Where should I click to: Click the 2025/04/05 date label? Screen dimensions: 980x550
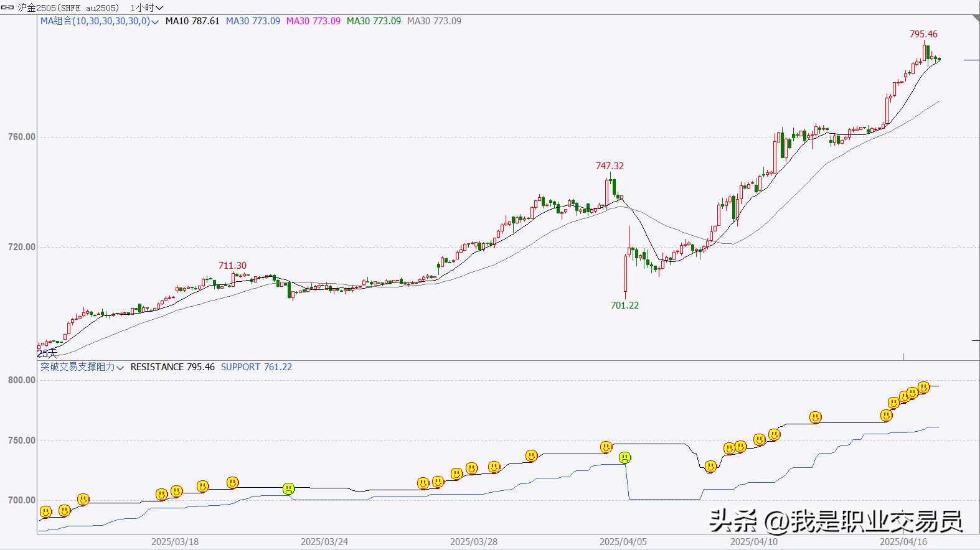pos(623,542)
